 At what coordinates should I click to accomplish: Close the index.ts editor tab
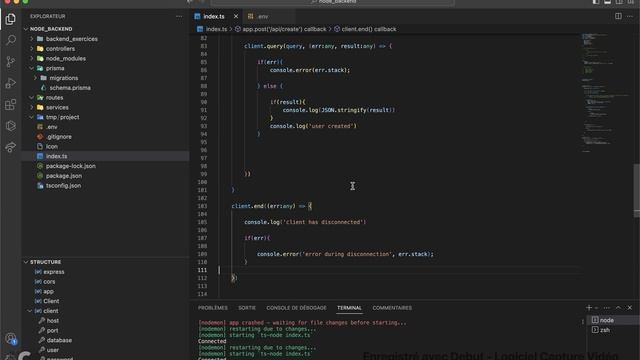[236, 16]
